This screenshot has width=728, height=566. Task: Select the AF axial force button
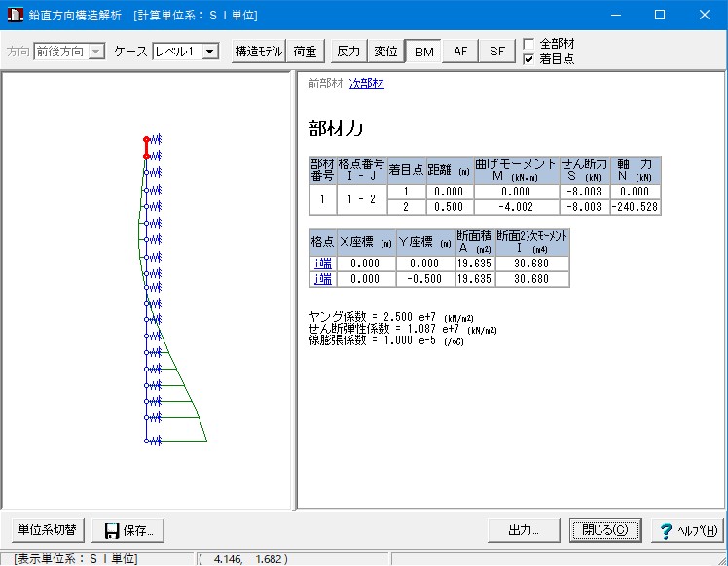click(x=460, y=51)
